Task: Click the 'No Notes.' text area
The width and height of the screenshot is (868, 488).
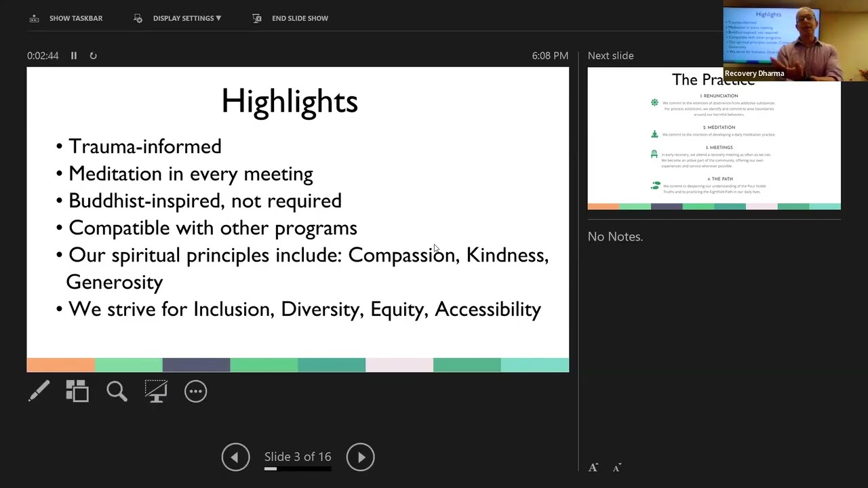Action: point(615,237)
